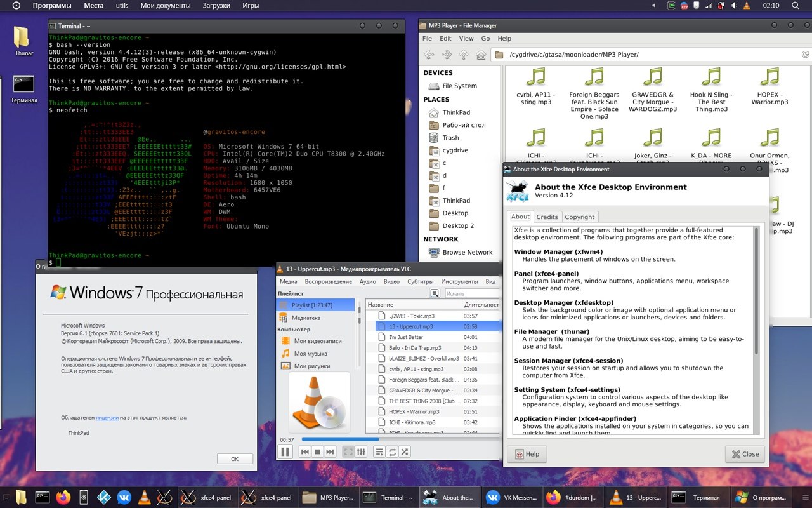The width and height of the screenshot is (812, 508).
Task: Pause playback in VLC
Action: click(x=285, y=451)
